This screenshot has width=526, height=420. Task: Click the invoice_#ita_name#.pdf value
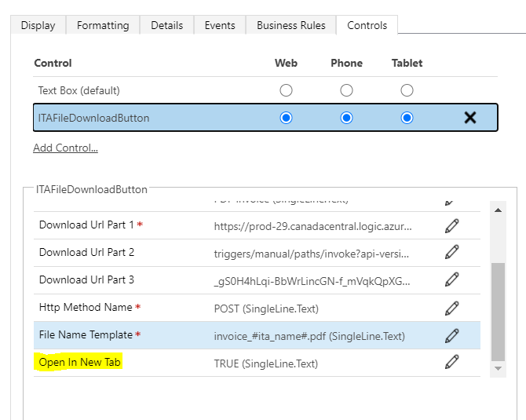point(309,336)
